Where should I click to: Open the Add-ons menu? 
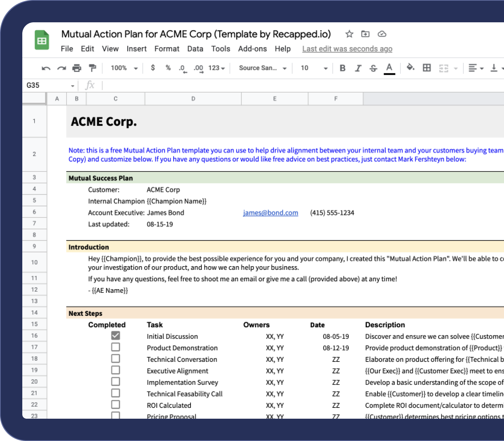[252, 49]
